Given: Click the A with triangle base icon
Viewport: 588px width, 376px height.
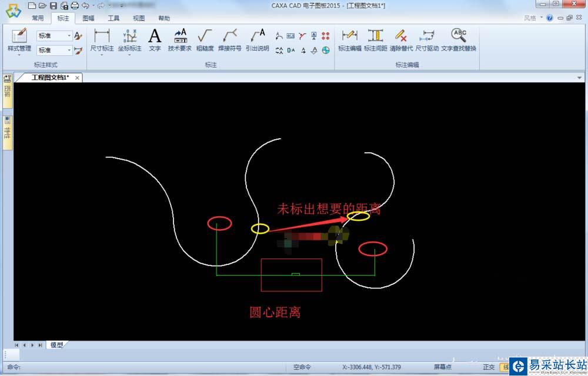Looking at the screenshot, I should [x=314, y=50].
